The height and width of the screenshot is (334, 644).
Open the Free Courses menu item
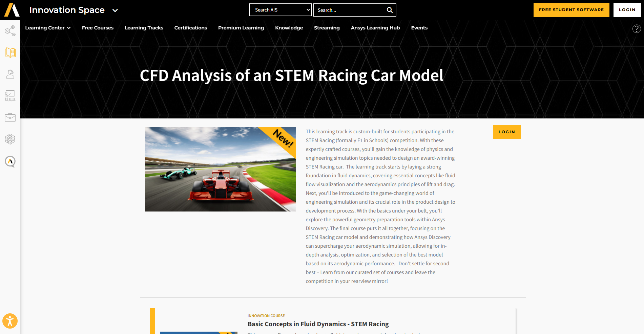98,28
